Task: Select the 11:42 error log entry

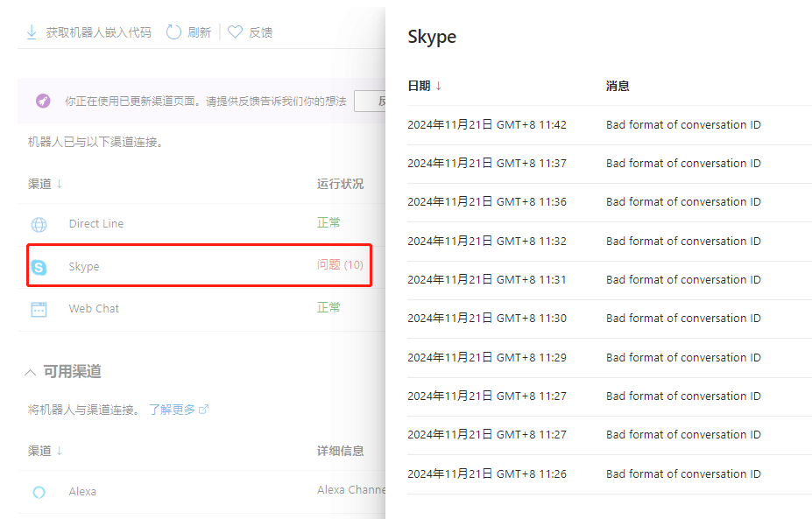Action: 489,124
